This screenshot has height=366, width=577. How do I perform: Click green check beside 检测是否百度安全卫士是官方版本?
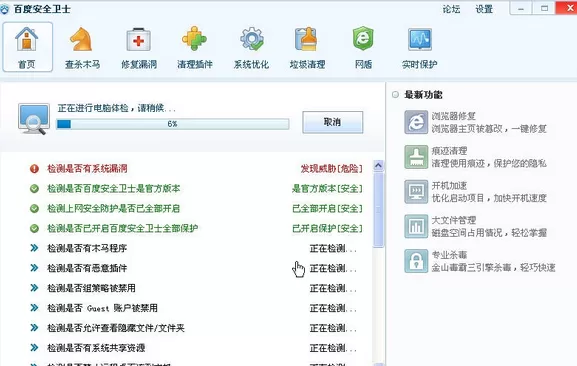[x=34, y=189]
